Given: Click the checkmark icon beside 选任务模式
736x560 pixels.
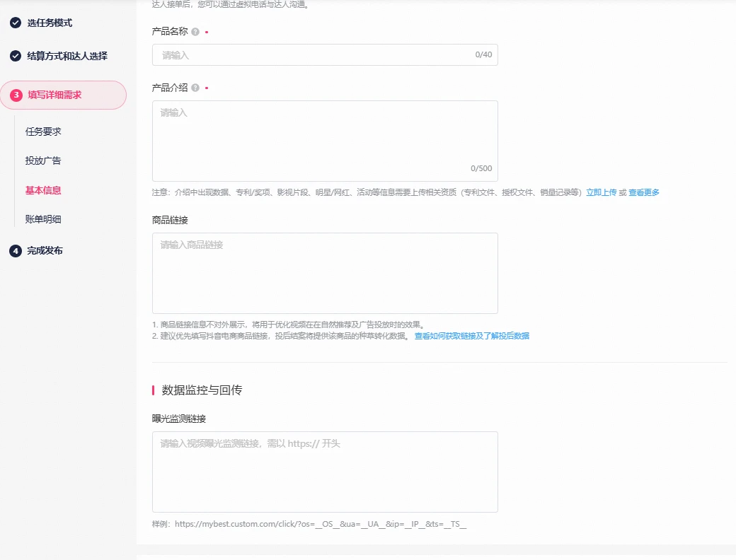Looking at the screenshot, I should (x=15, y=23).
